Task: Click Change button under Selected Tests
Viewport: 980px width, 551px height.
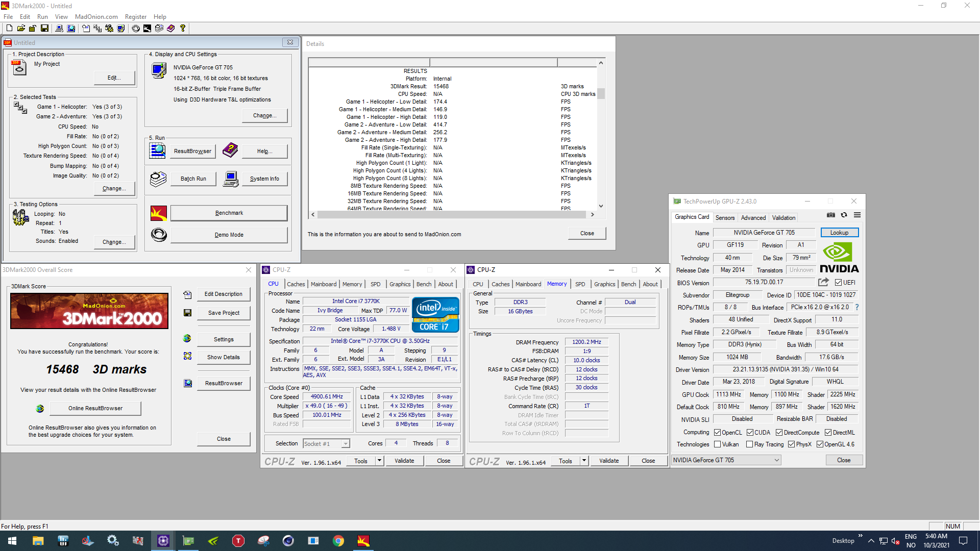Action: (114, 188)
